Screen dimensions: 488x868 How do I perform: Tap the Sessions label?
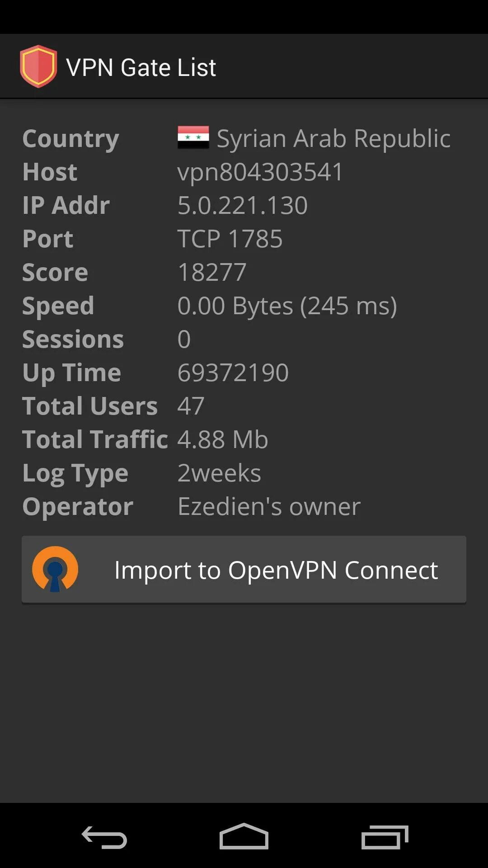pyautogui.click(x=73, y=339)
